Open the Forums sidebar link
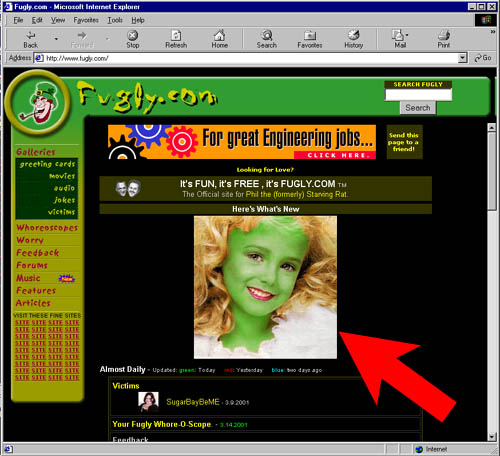Image resolution: width=500 pixels, height=456 pixels. [32, 265]
